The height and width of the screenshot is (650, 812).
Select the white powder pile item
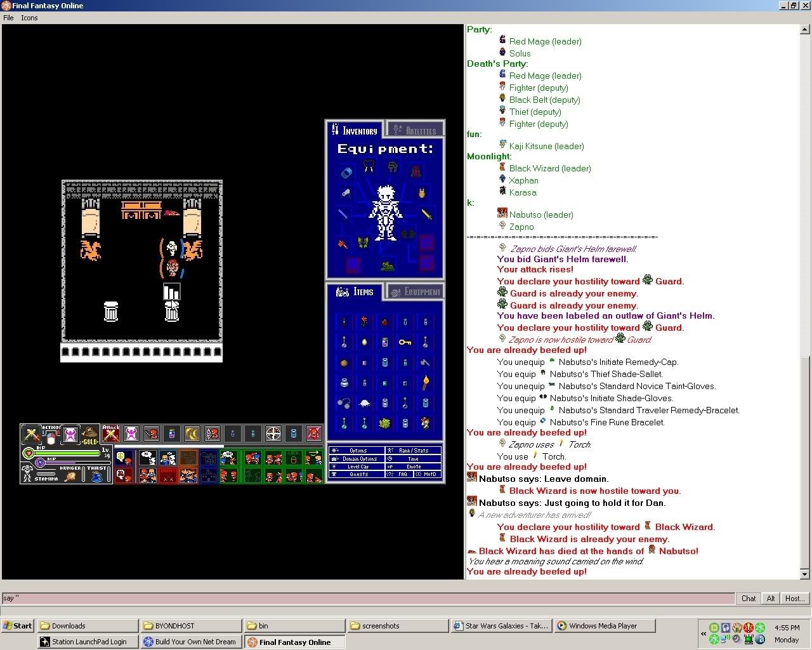pos(365,404)
